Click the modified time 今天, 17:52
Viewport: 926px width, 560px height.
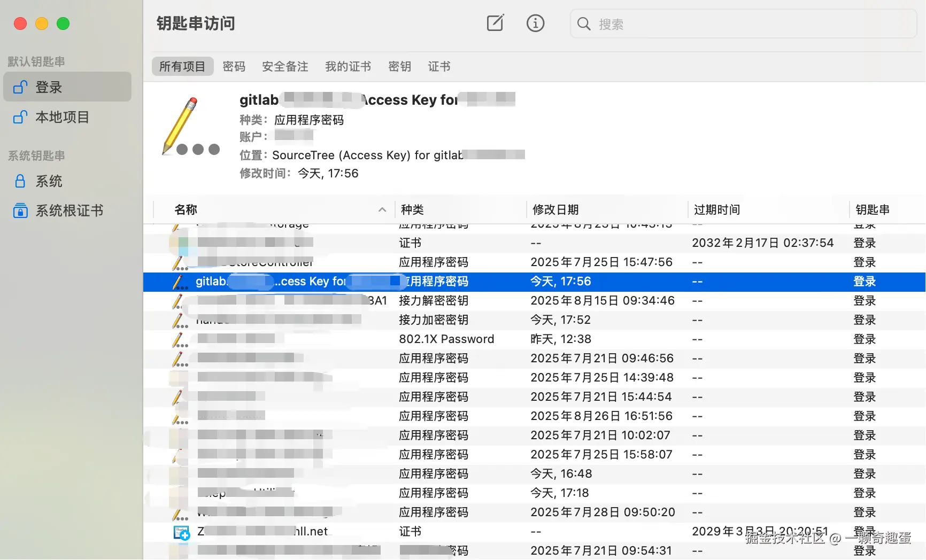561,320
